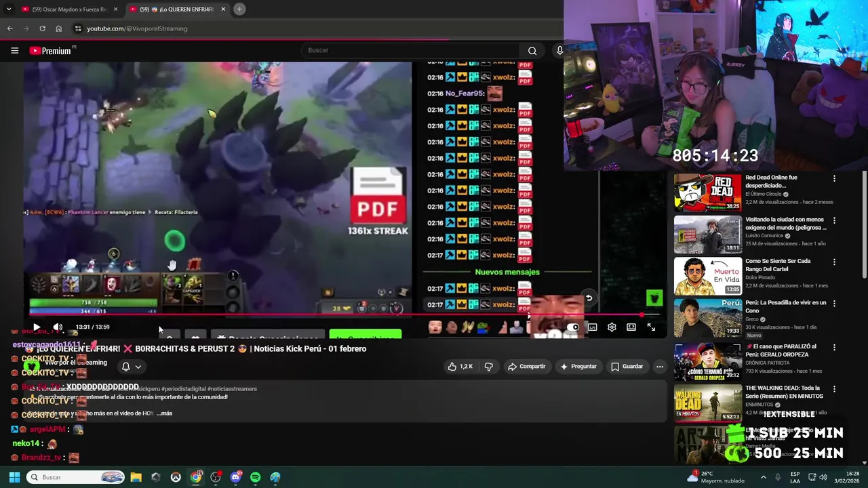Click the Windows taskbar Buscar search box

(x=76, y=477)
